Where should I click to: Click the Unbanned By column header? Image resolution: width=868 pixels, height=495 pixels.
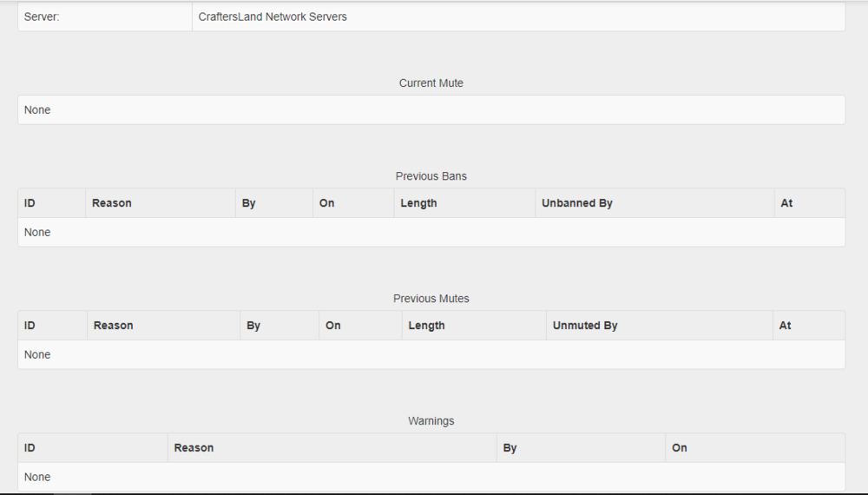pyautogui.click(x=577, y=203)
